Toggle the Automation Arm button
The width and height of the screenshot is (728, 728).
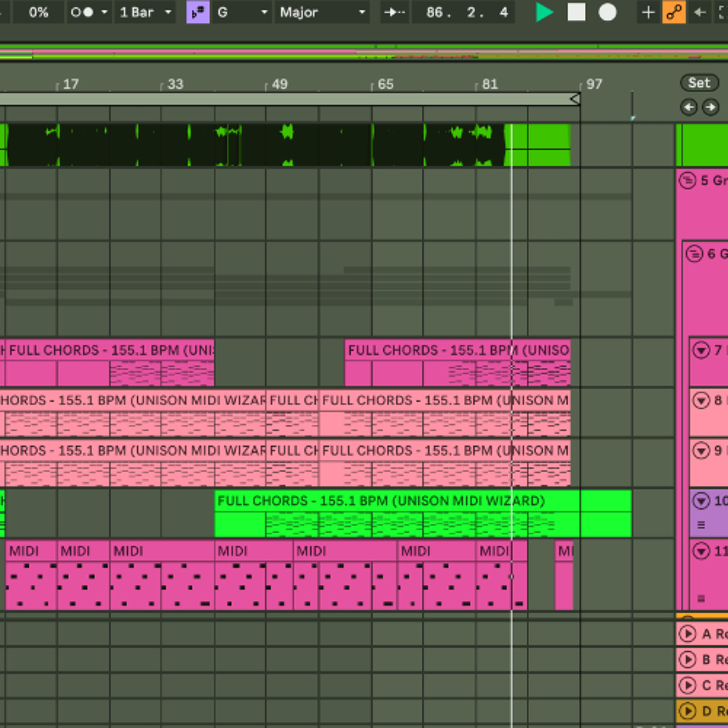pos(674,12)
